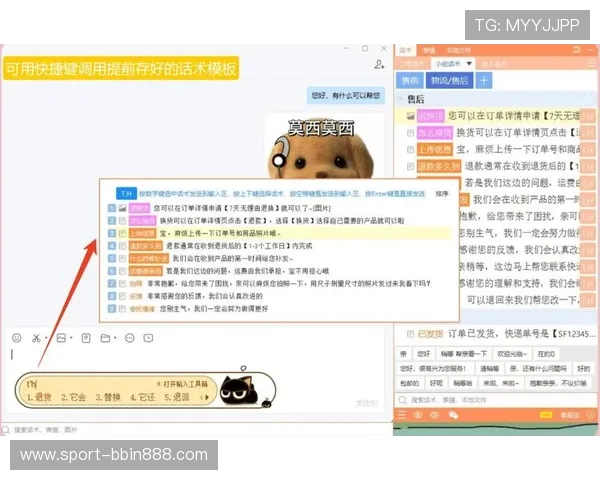Viewport: 600px width, 480px height.
Task: Switch to the 物流/售后 category tab
Action: click(450, 80)
